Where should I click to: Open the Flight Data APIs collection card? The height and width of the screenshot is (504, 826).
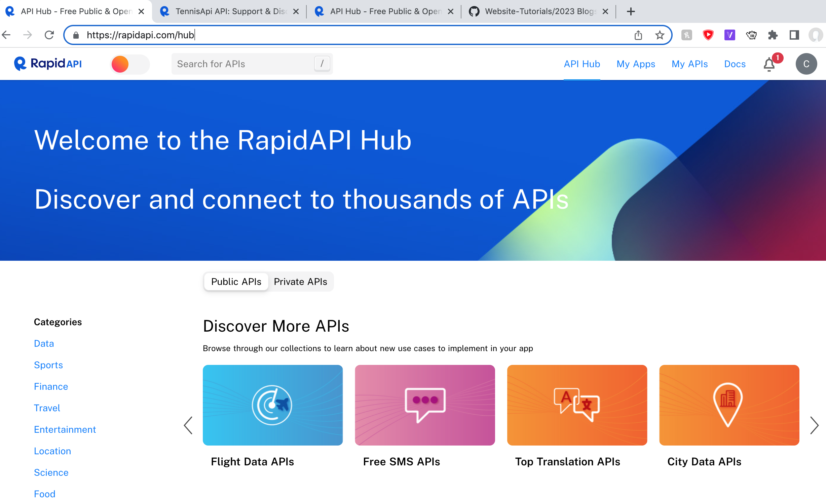coord(272,405)
